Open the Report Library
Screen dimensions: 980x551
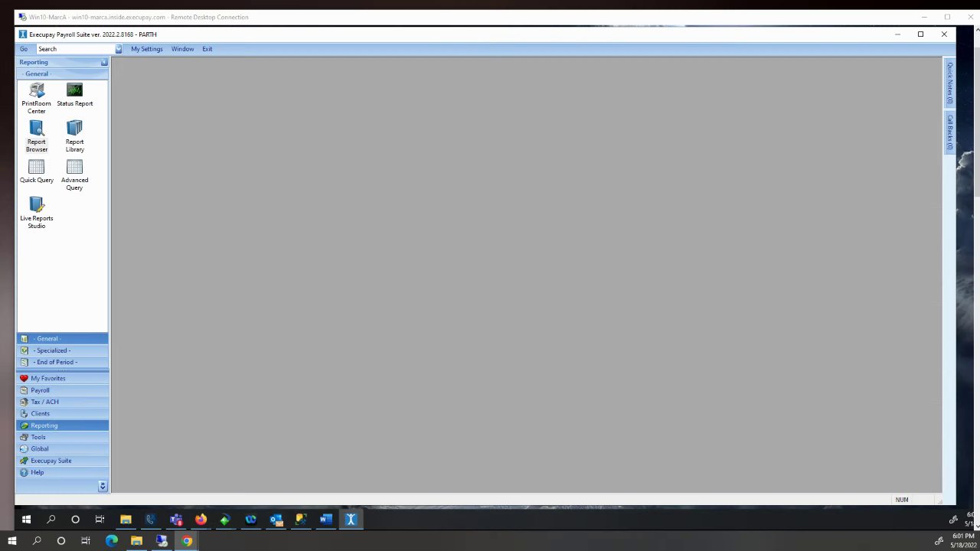74,137
